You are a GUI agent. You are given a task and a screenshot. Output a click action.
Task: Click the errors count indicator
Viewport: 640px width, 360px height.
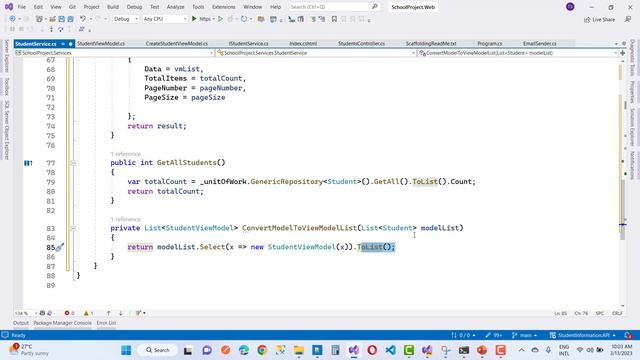click(69, 313)
